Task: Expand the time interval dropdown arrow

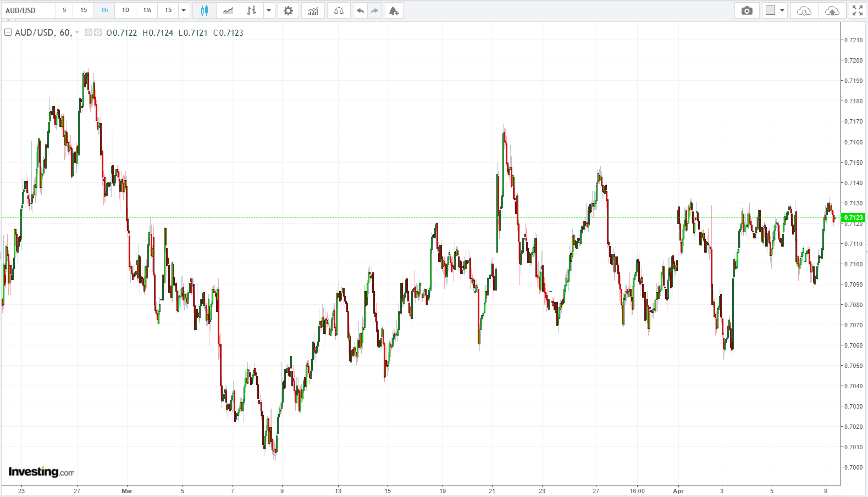Action: [x=184, y=10]
